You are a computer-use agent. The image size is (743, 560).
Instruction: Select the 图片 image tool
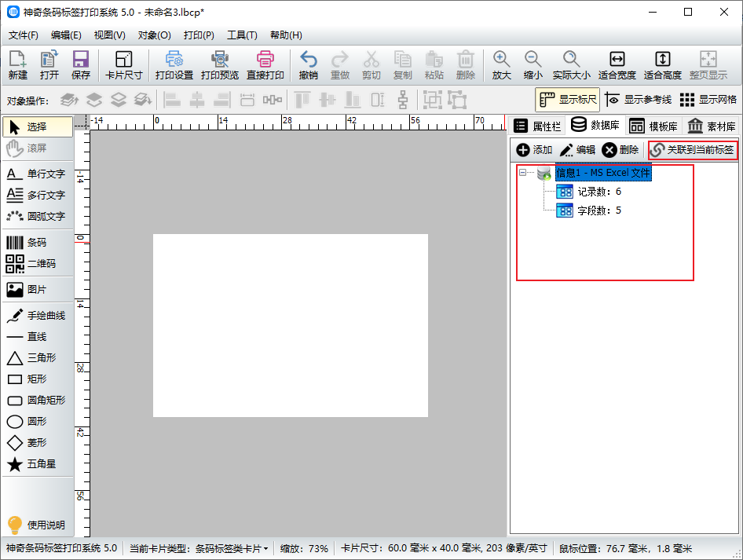pos(37,290)
